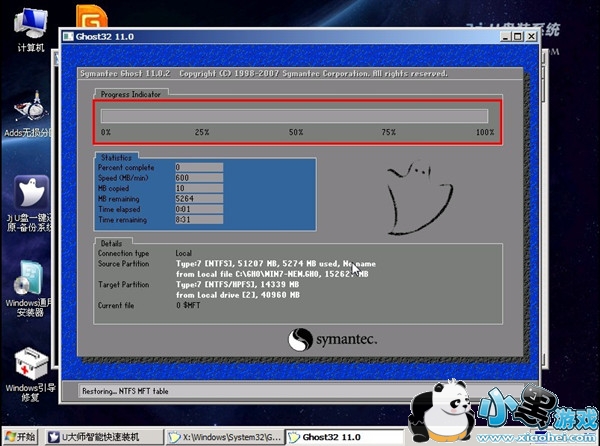Open Windows通用安装器 desktop icon

[30, 289]
